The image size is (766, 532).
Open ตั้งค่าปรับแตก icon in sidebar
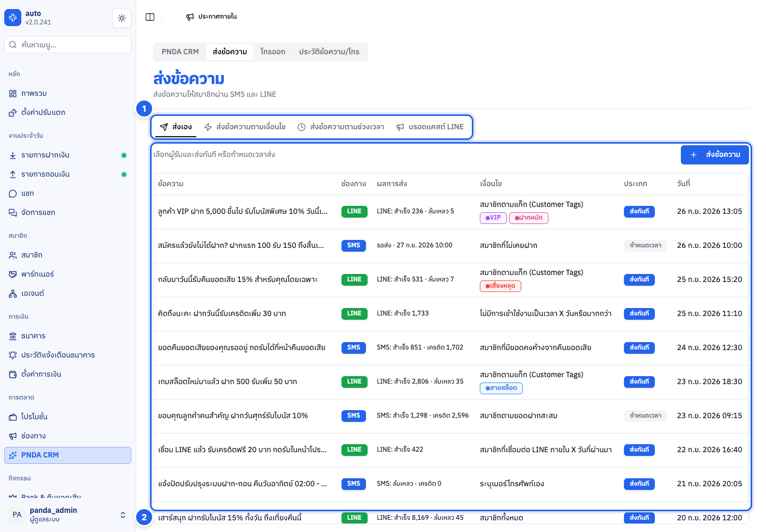click(x=13, y=113)
